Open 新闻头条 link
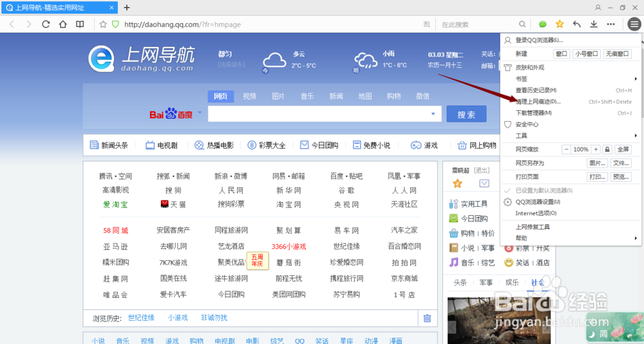Screen dimensions: 644x344 pyautogui.click(x=109, y=145)
